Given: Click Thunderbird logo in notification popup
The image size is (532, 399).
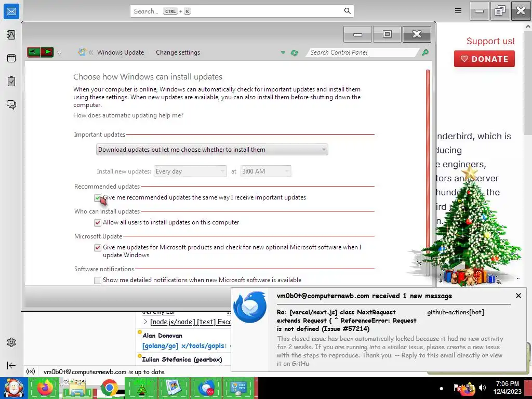Looking at the screenshot, I should click(250, 307).
